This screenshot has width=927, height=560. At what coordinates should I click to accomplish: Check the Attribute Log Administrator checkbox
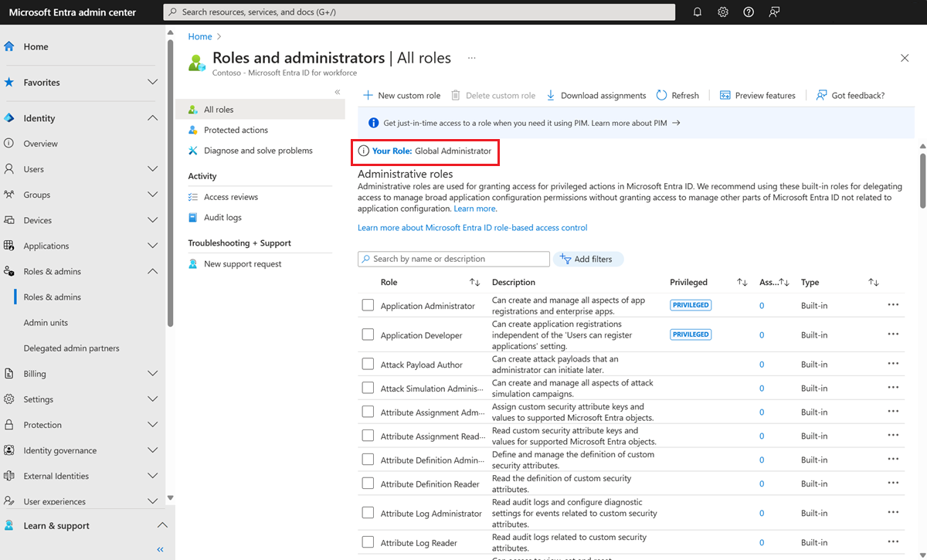(368, 513)
